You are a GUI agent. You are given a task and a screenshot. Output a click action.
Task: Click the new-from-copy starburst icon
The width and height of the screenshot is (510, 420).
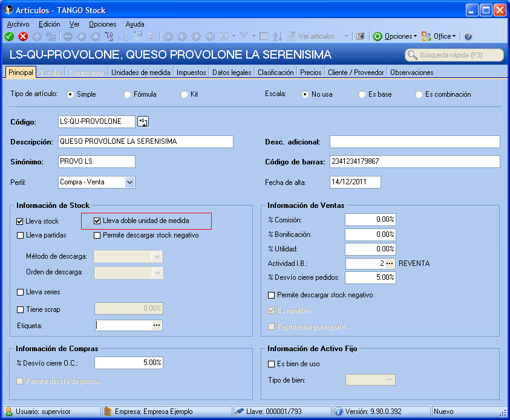click(x=51, y=36)
